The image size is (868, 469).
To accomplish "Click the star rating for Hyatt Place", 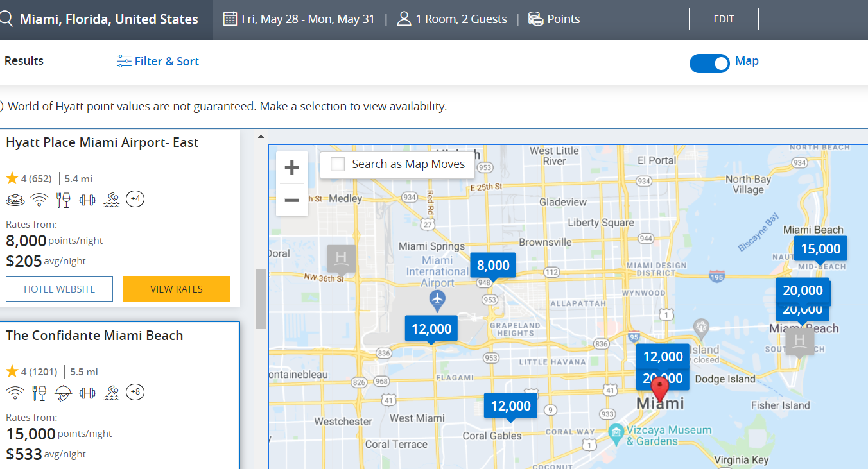I will [x=12, y=178].
